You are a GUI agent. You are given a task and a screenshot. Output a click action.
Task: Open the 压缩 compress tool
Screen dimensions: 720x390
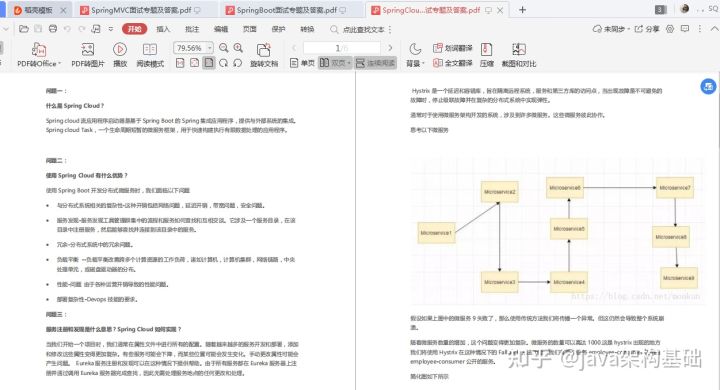487,55
